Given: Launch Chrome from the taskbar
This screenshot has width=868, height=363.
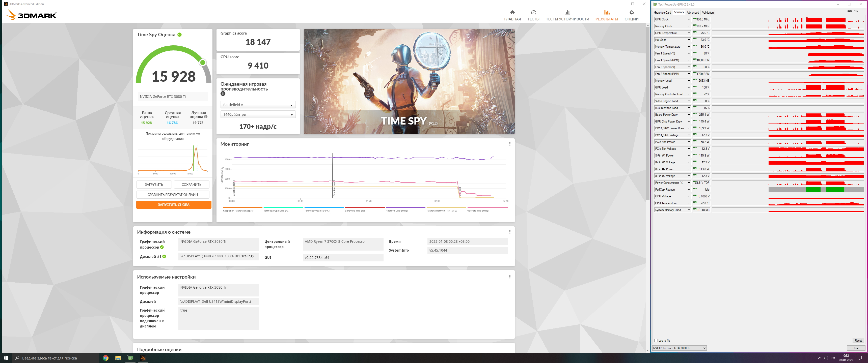Looking at the screenshot, I should [x=105, y=358].
